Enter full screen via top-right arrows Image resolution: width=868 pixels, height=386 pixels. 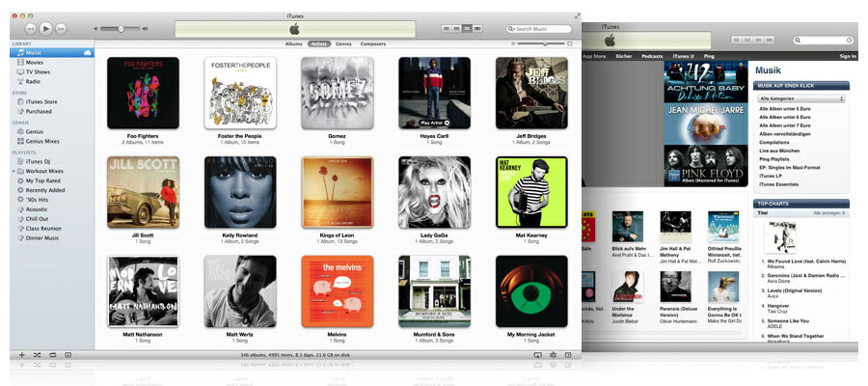tap(578, 15)
